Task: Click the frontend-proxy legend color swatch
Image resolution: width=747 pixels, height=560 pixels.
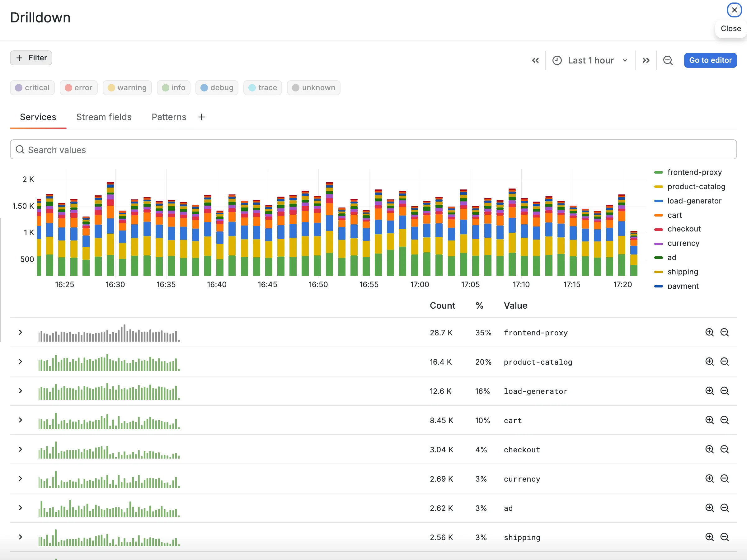Action: click(x=659, y=172)
